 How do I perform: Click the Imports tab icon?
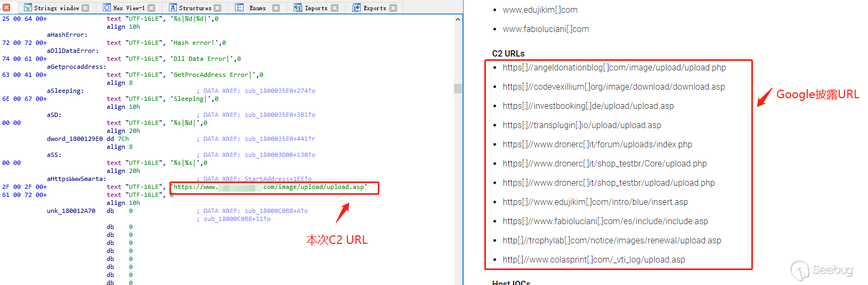[x=298, y=8]
